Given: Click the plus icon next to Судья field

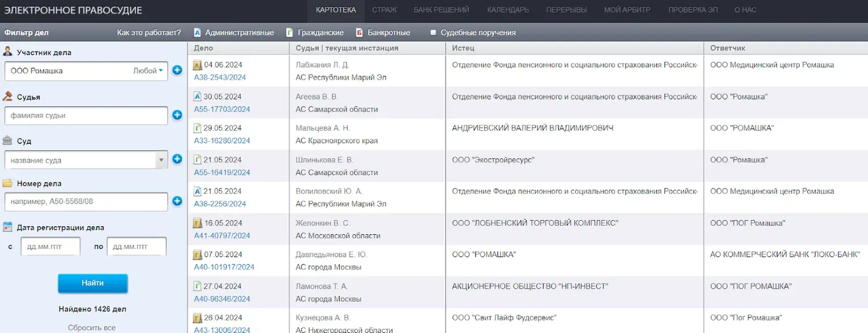Looking at the screenshot, I should click(x=177, y=115).
